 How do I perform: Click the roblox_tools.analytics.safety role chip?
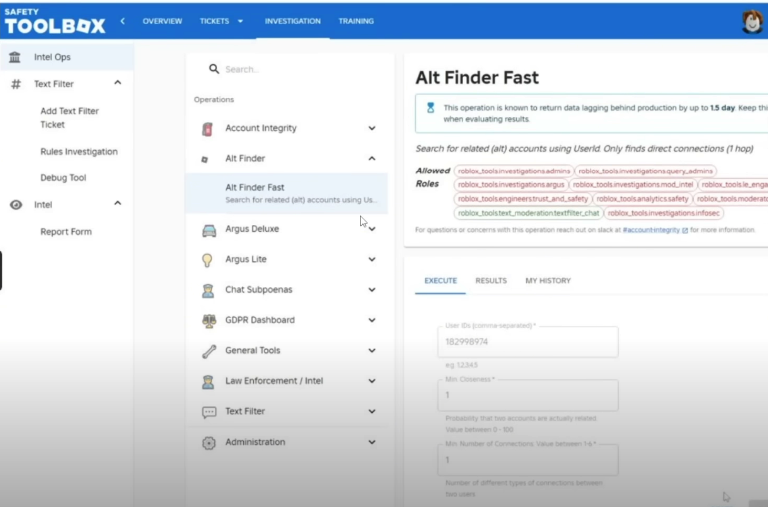point(642,199)
